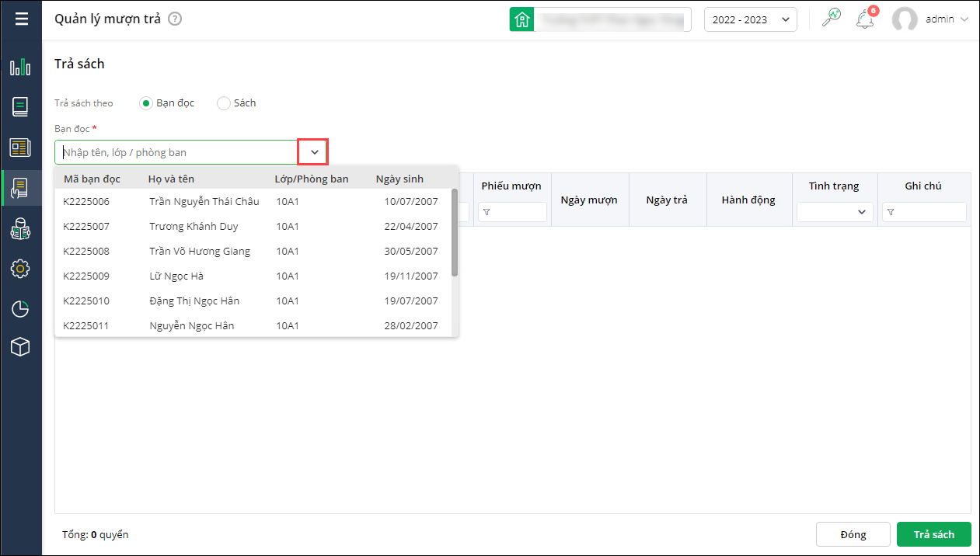The image size is (980, 556).
Task: Click the help question mark icon
Action: [175, 19]
